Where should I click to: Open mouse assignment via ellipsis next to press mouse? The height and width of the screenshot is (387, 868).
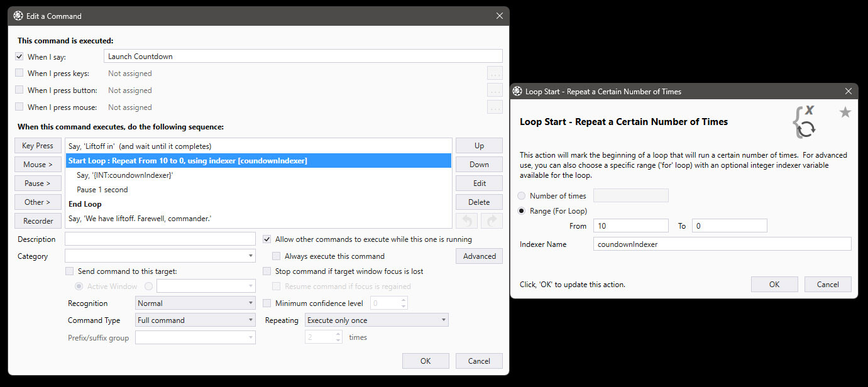click(495, 107)
